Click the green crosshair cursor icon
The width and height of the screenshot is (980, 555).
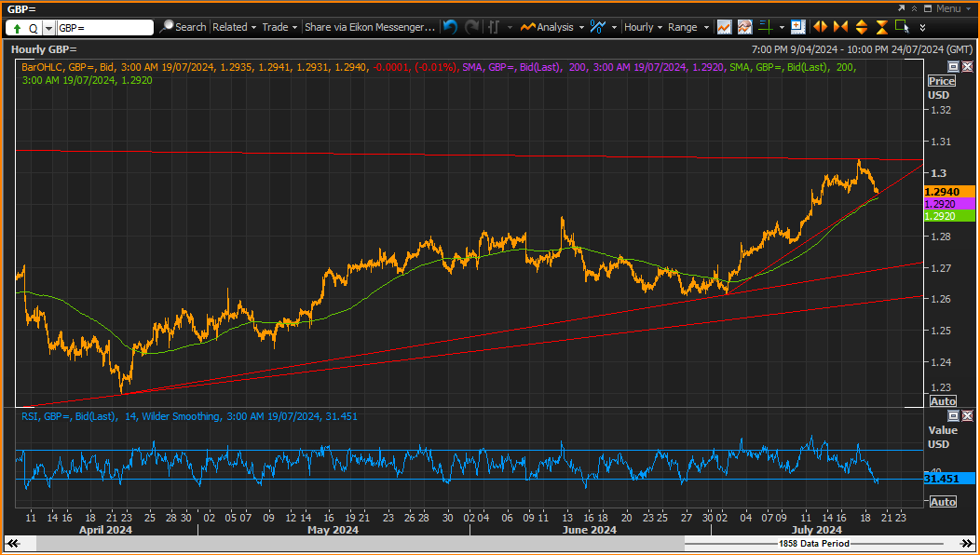(x=766, y=27)
